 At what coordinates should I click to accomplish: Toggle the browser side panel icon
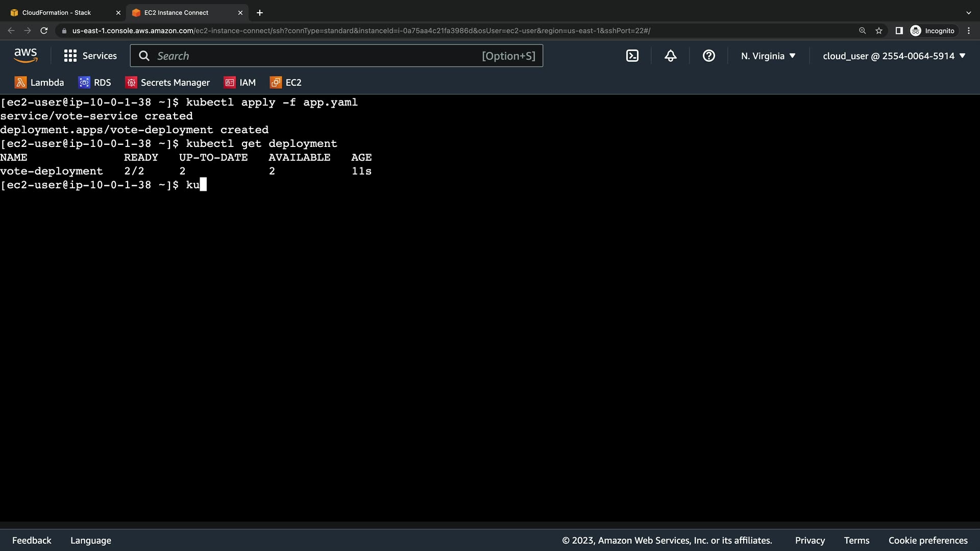coord(899,31)
